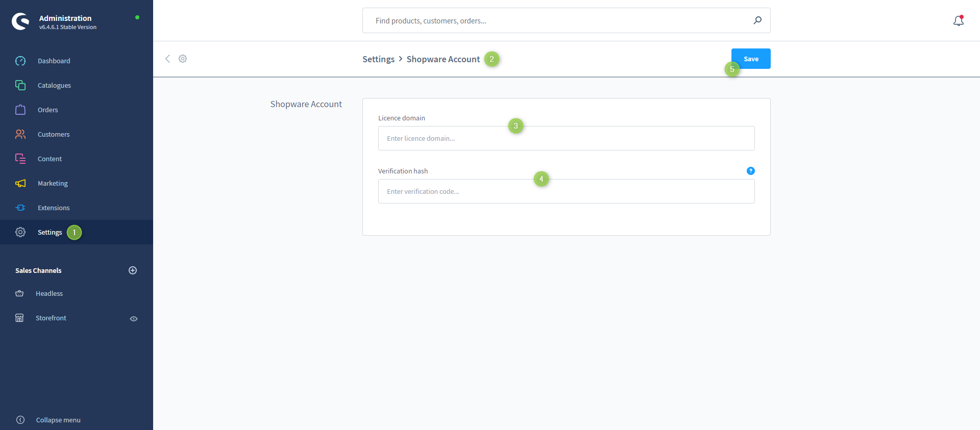
Task: Add a new sales channel plus icon
Action: point(133,270)
